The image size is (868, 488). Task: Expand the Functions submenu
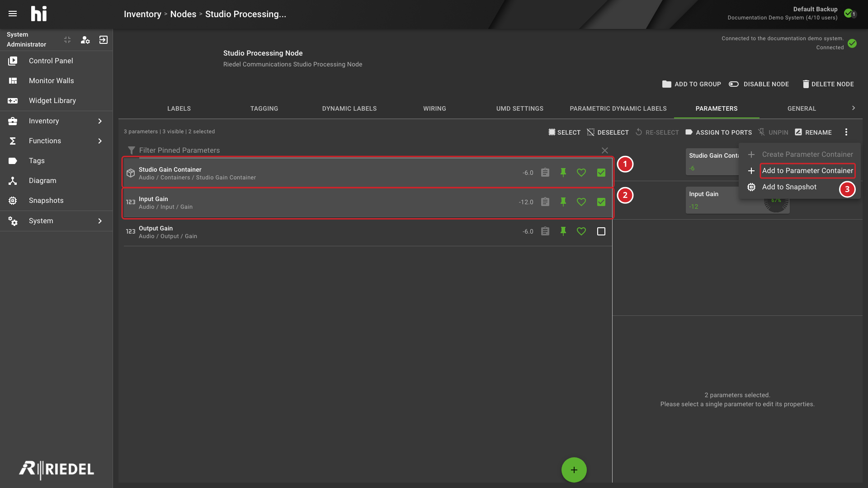[57, 141]
